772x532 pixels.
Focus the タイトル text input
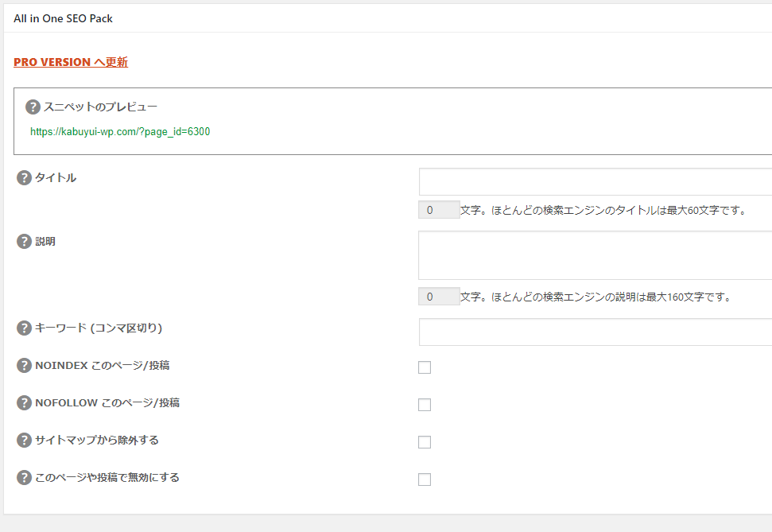click(x=595, y=181)
